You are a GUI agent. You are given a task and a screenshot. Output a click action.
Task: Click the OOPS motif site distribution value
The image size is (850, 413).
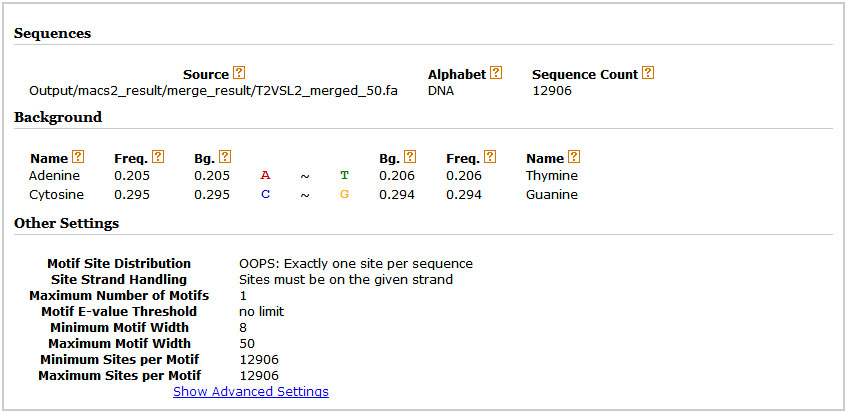coord(355,263)
